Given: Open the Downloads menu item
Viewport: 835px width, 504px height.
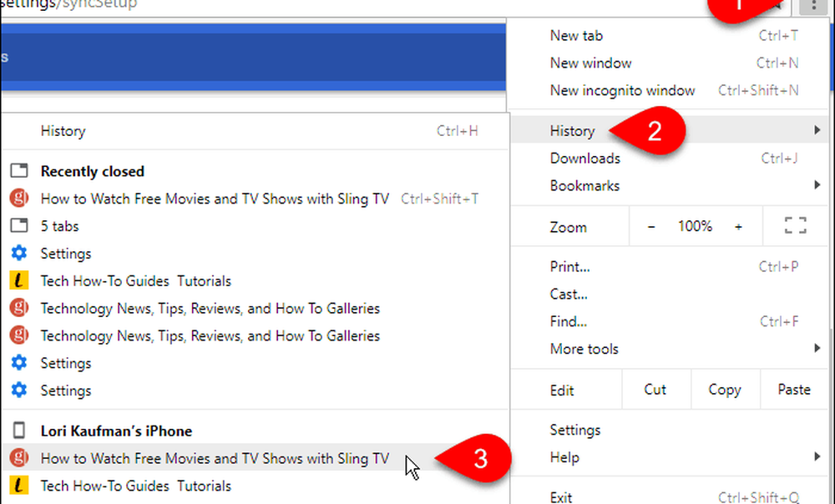Looking at the screenshot, I should pos(584,158).
